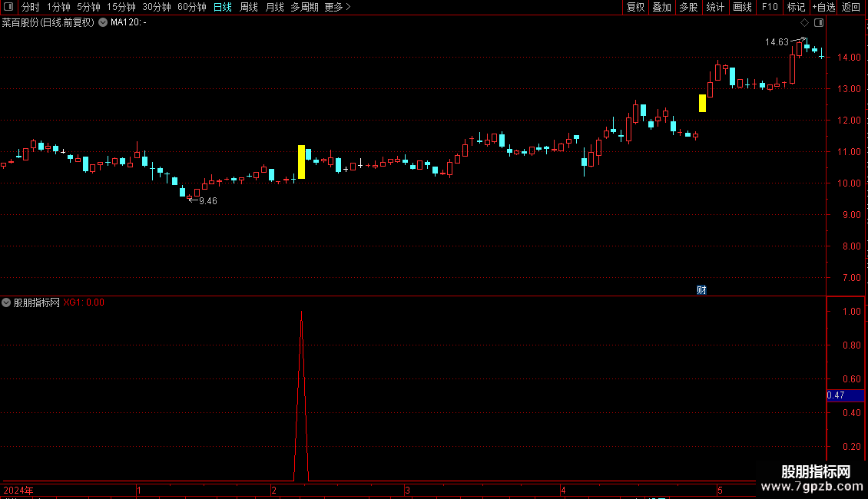This screenshot has width=868, height=499.
Task: Select the 日线 daily chart tab
Action: 223,7
